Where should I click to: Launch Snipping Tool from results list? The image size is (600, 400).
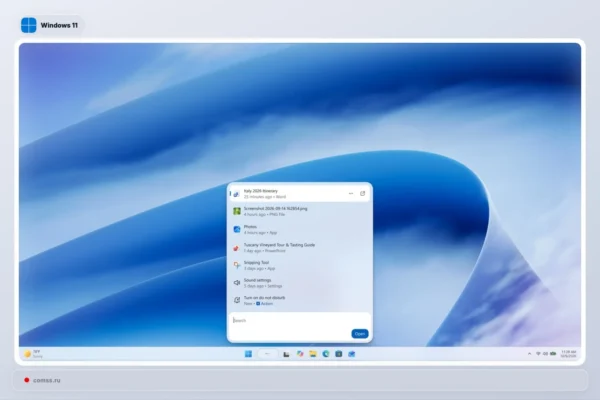click(x=299, y=265)
